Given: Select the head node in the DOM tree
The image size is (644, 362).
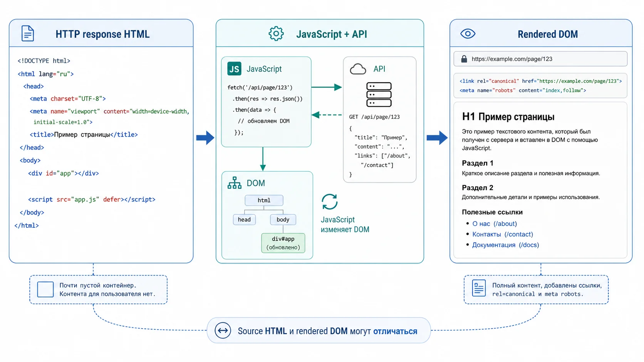Looking at the screenshot, I should (244, 220).
